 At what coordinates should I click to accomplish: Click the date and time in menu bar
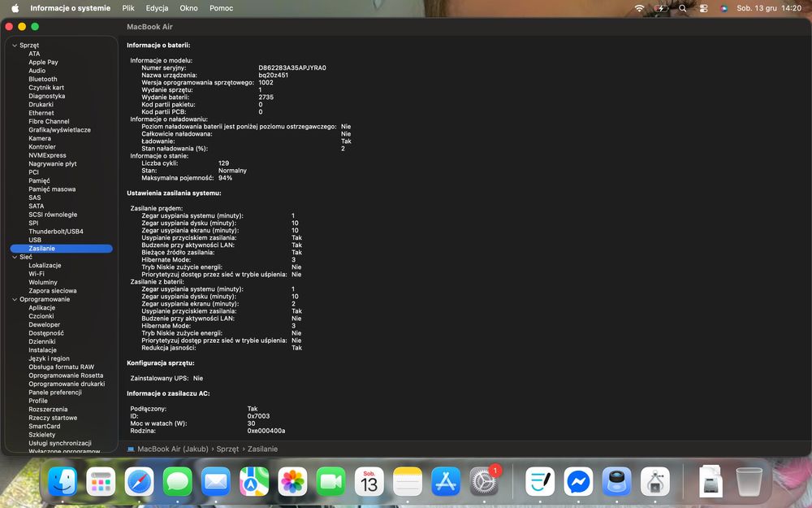pos(769,8)
